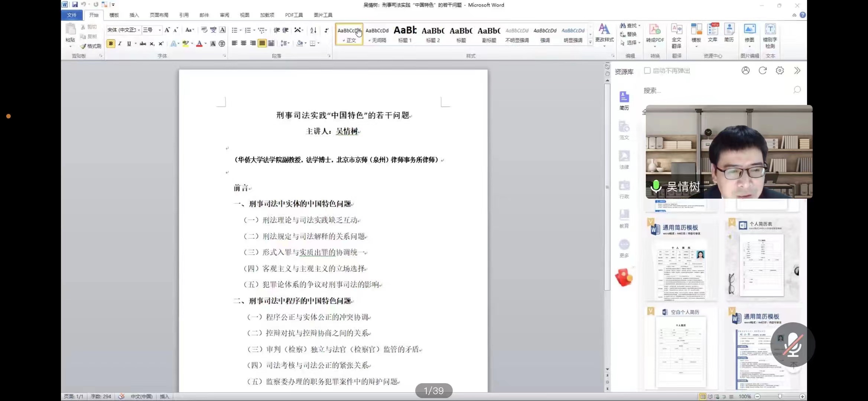
Task: Apply the 标题 1 heading style
Action: point(405,34)
